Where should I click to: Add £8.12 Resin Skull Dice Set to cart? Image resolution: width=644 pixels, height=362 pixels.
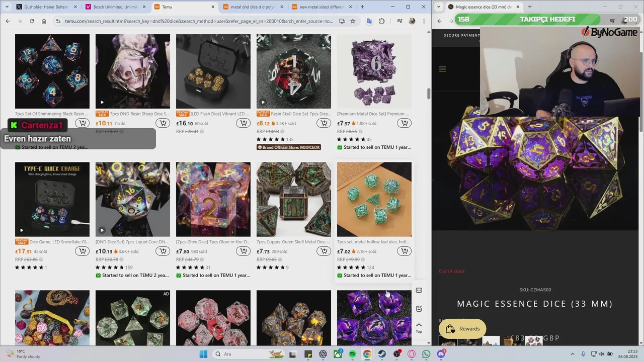(x=324, y=123)
